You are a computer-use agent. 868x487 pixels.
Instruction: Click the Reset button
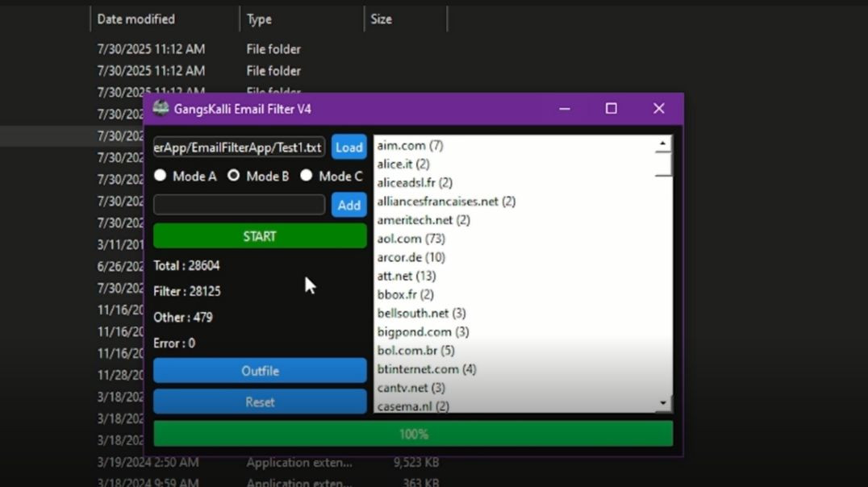(260, 402)
